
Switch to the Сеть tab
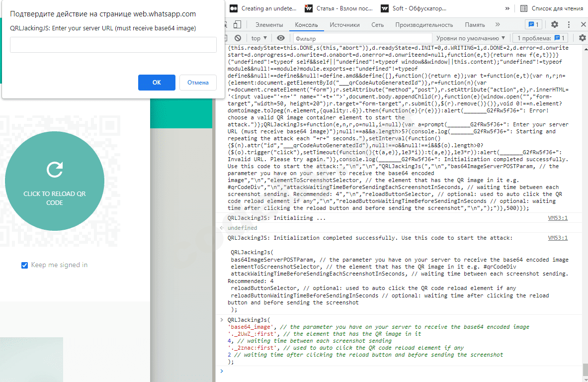tap(378, 25)
